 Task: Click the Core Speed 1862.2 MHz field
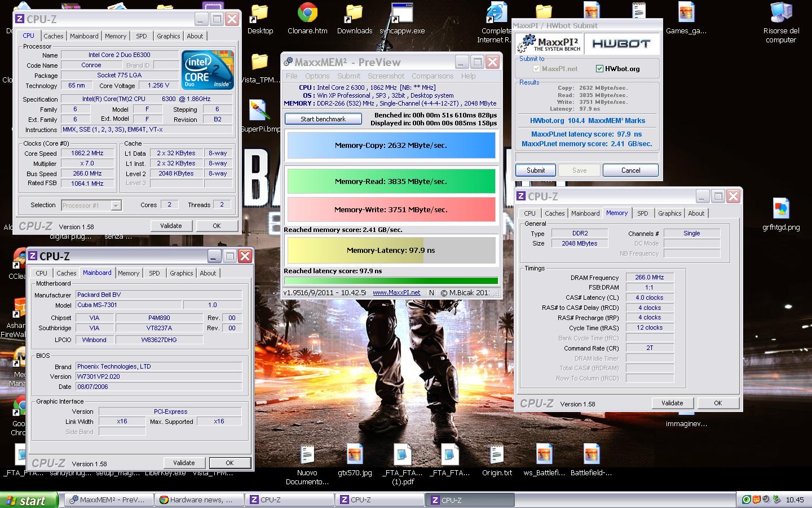click(87, 154)
